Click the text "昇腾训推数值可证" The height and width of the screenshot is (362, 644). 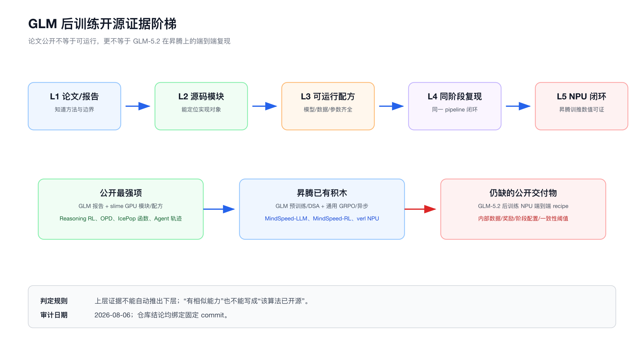click(x=582, y=110)
